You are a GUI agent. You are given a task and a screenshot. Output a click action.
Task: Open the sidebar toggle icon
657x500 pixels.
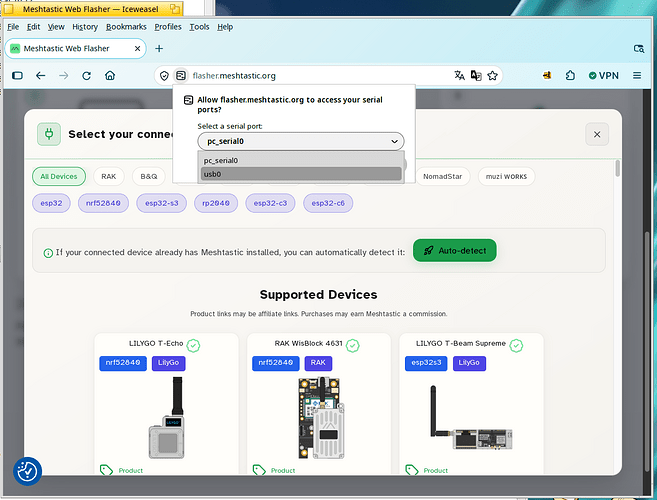(17, 76)
